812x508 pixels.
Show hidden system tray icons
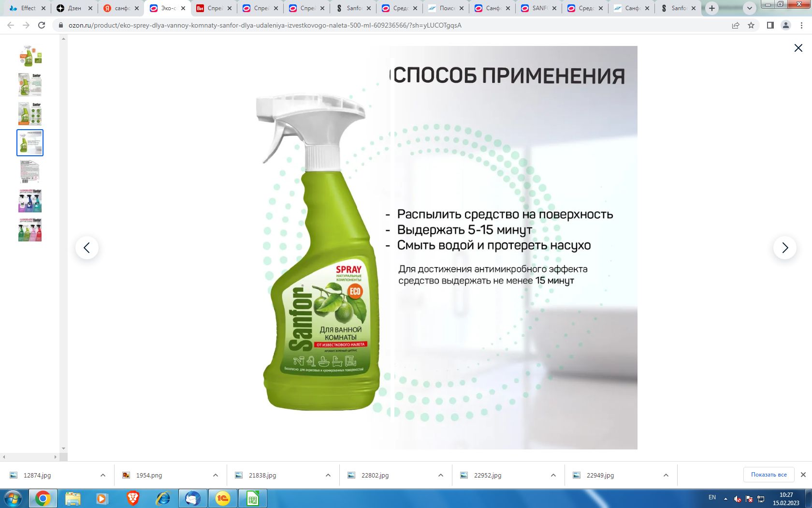pyautogui.click(x=725, y=498)
